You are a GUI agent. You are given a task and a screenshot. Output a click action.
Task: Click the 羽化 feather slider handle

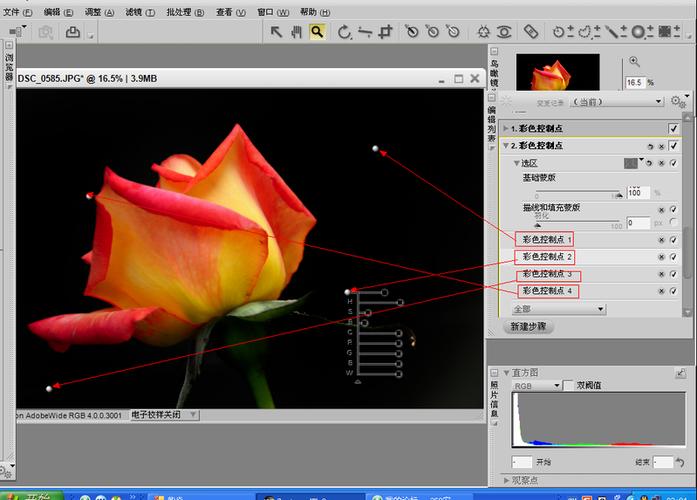(x=537, y=225)
